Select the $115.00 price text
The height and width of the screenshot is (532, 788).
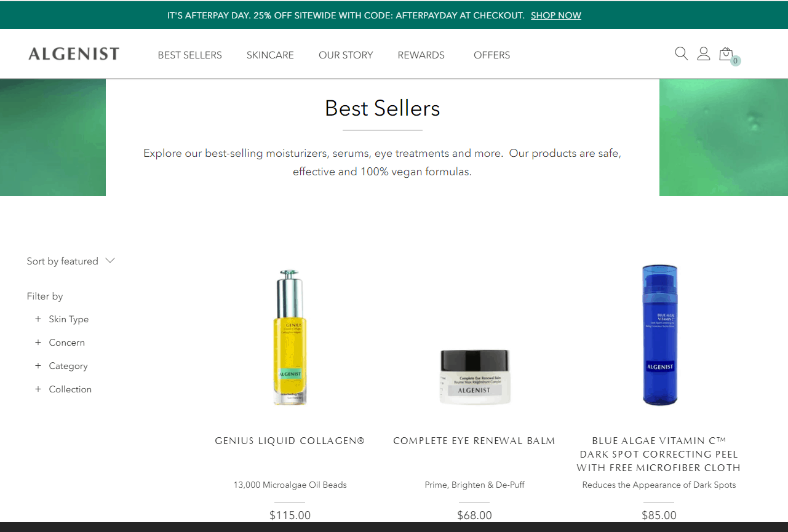point(290,515)
